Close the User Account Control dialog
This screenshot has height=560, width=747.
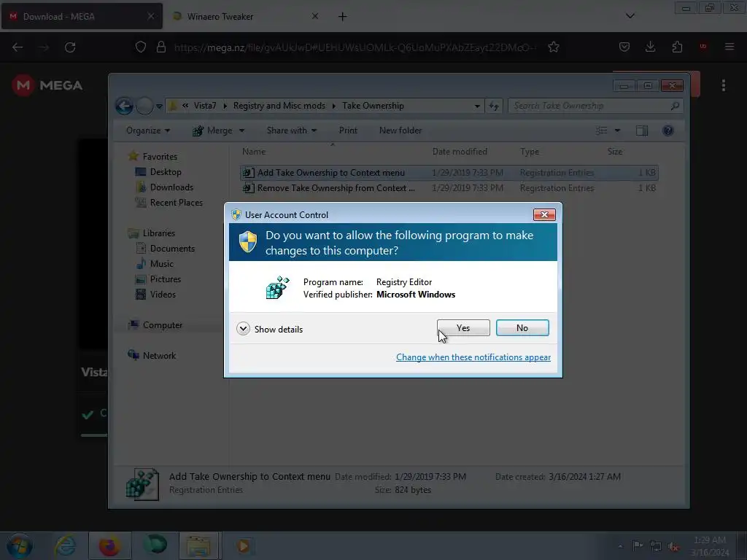click(544, 215)
